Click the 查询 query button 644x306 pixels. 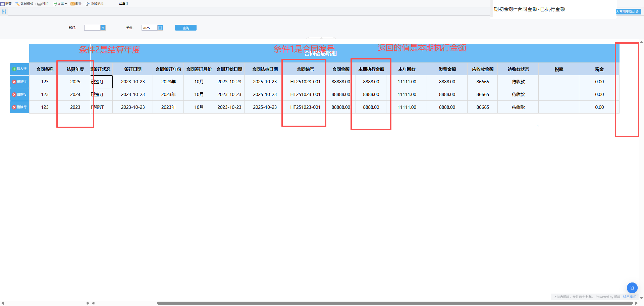185,28
